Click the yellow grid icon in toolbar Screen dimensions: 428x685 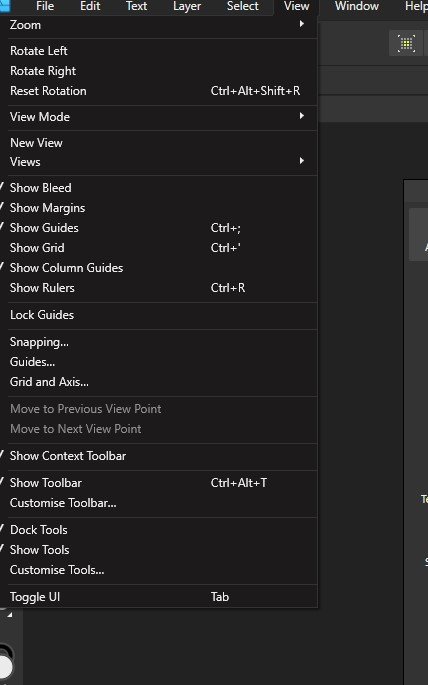click(x=406, y=44)
